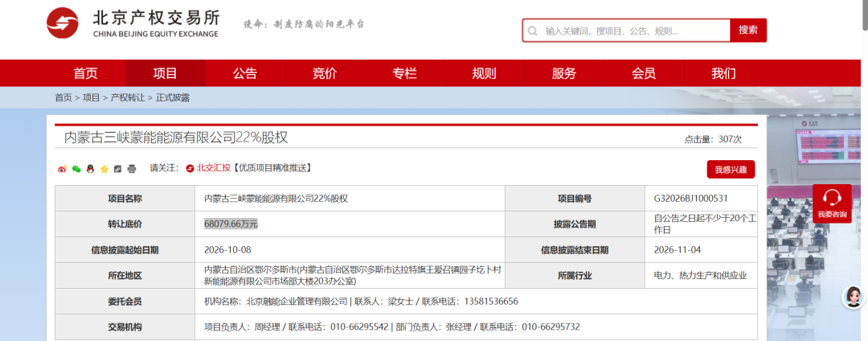Click the 披露公告期 label cell

pyautogui.click(x=575, y=224)
